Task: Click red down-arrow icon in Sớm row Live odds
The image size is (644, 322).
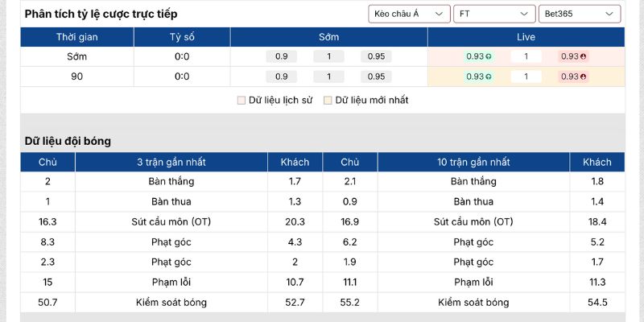Action: point(583,56)
